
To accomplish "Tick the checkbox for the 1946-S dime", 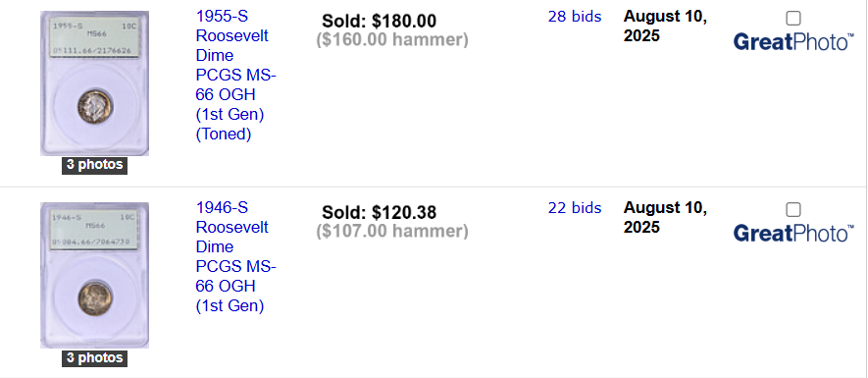I will click(x=793, y=209).
